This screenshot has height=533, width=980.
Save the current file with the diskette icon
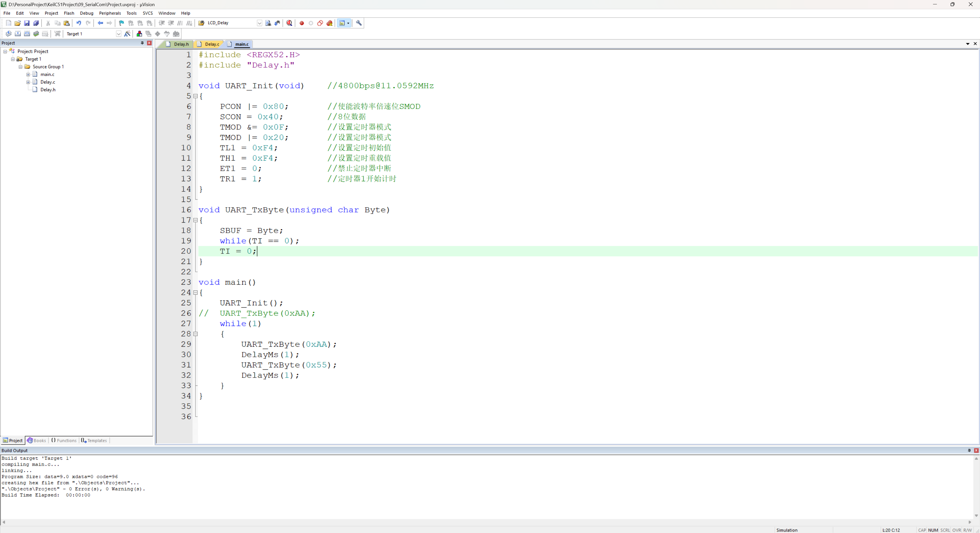click(x=27, y=23)
